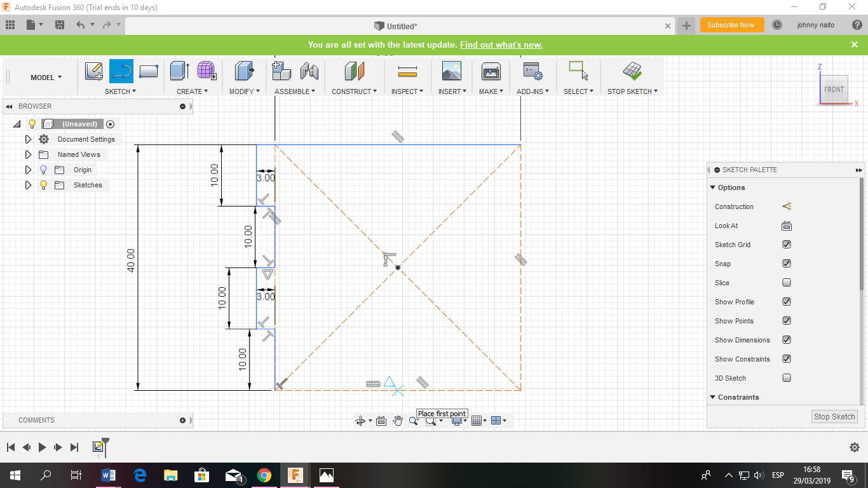
Task: Expand the Named Views tree node
Action: click(x=28, y=154)
